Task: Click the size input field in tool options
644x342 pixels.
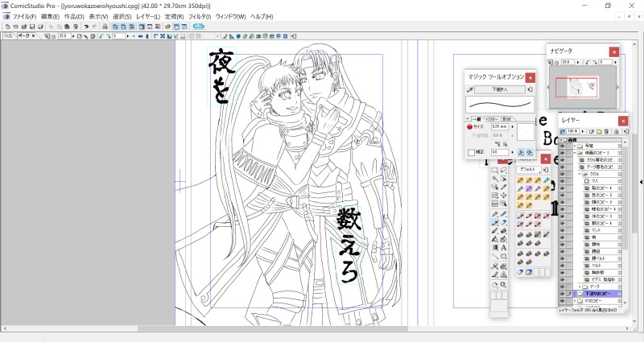Action: click(x=500, y=127)
